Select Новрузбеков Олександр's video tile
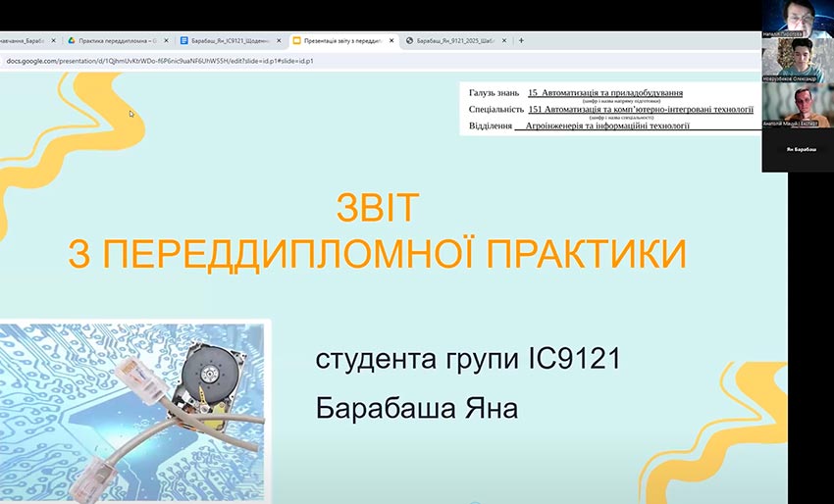This screenshot has width=834, height=504. point(797,61)
